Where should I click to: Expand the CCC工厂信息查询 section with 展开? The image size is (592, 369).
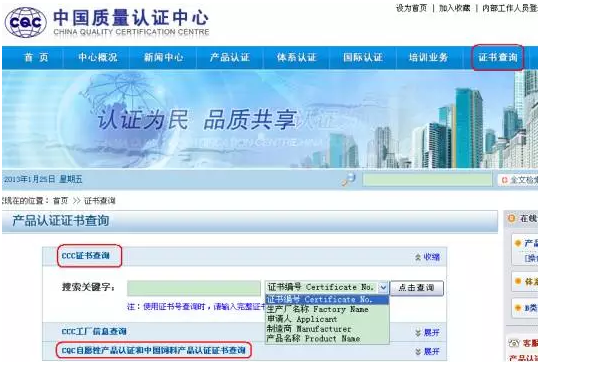[x=427, y=333]
